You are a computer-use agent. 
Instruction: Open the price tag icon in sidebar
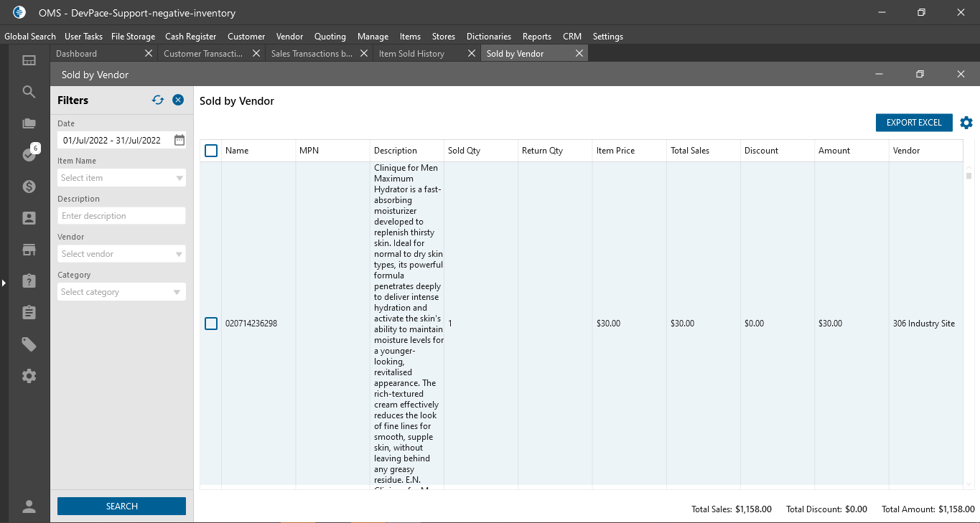point(29,344)
